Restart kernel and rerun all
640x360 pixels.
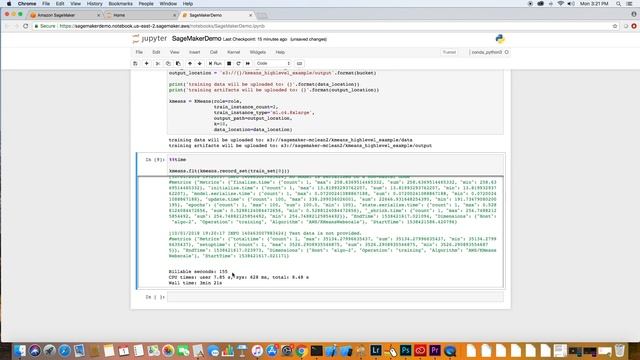point(248,64)
